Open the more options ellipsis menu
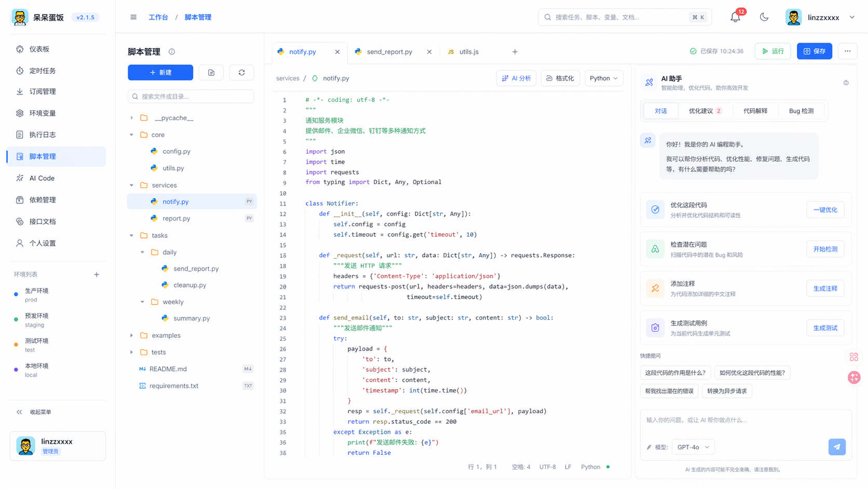Image resolution: width=868 pixels, height=489 pixels. [x=847, y=51]
